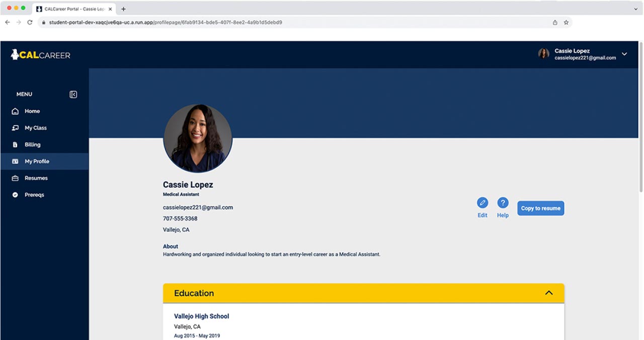Expand the browser tab list chevron
Screen dimensions: 644x340
(x=636, y=9)
